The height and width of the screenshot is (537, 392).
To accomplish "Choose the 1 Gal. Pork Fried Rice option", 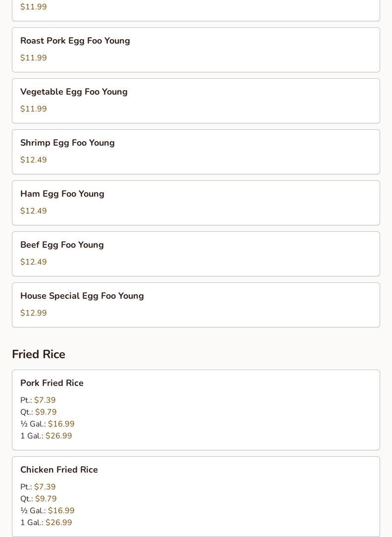I will (x=46, y=436).
